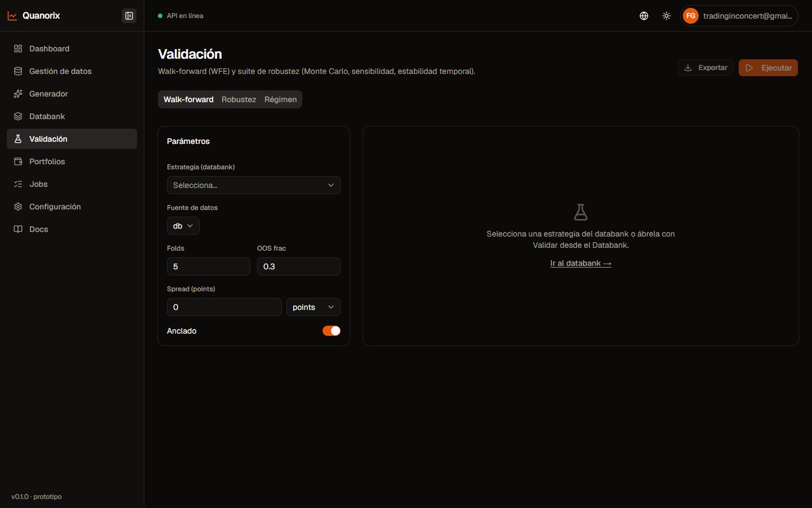Image resolution: width=812 pixels, height=508 pixels.
Task: Click the Spread (points) input field
Action: 224,307
